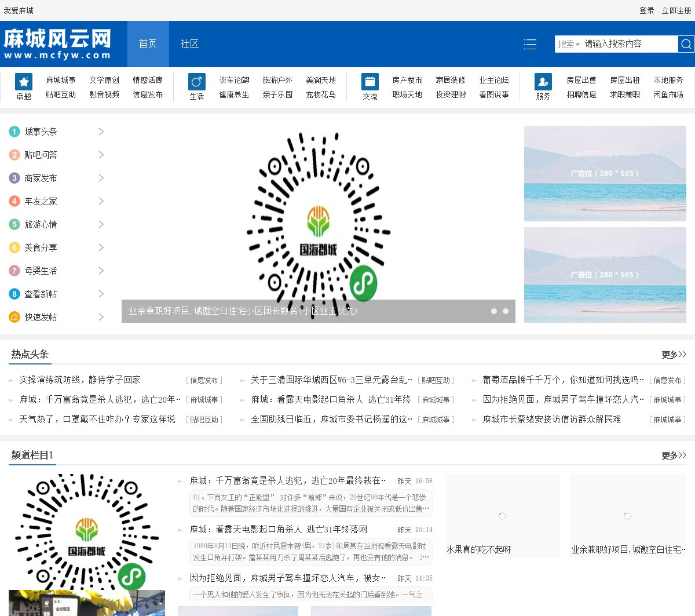695x616 pixels.
Task: Click the 服务 person icon
Action: (x=543, y=82)
